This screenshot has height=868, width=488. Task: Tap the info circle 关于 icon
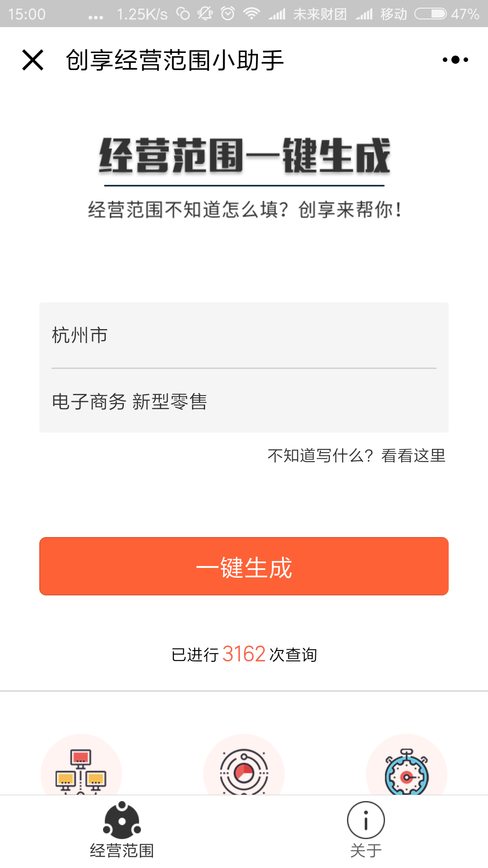coord(366,820)
